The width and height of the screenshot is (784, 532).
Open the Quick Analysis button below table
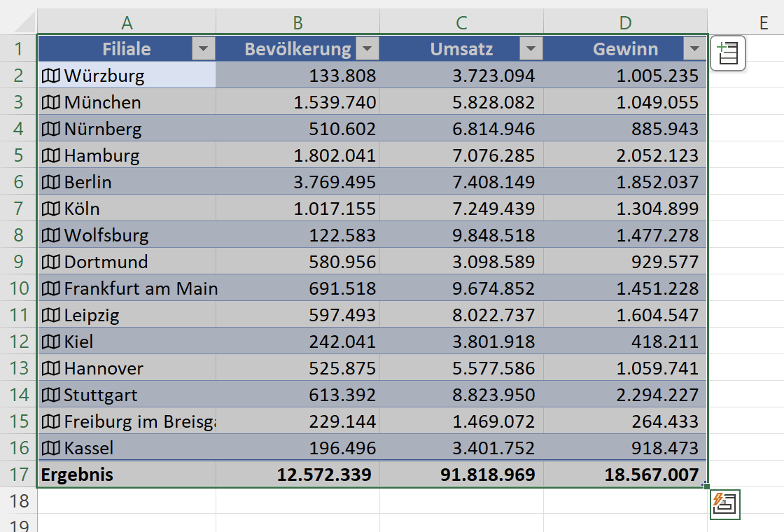725,505
